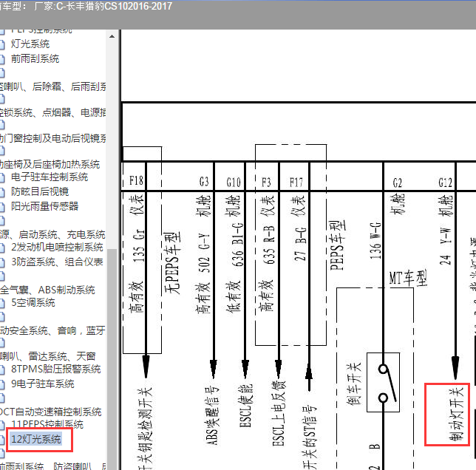This screenshot has width=476, height=470.
Task: Select the 前雨刮系统 tree item
Action: [35, 58]
